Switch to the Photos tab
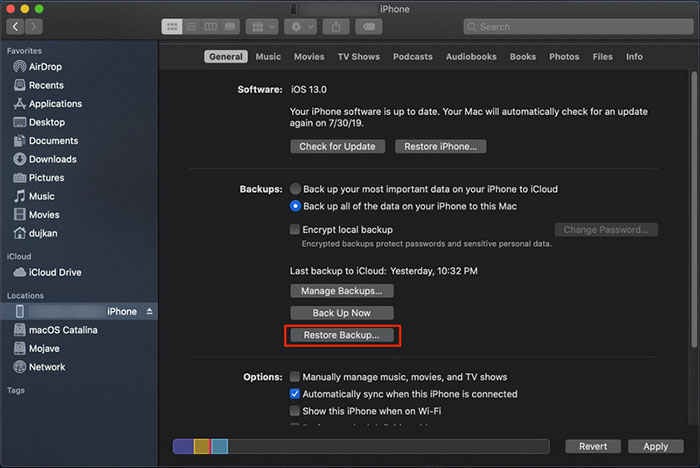The height and width of the screenshot is (468, 700). point(564,57)
